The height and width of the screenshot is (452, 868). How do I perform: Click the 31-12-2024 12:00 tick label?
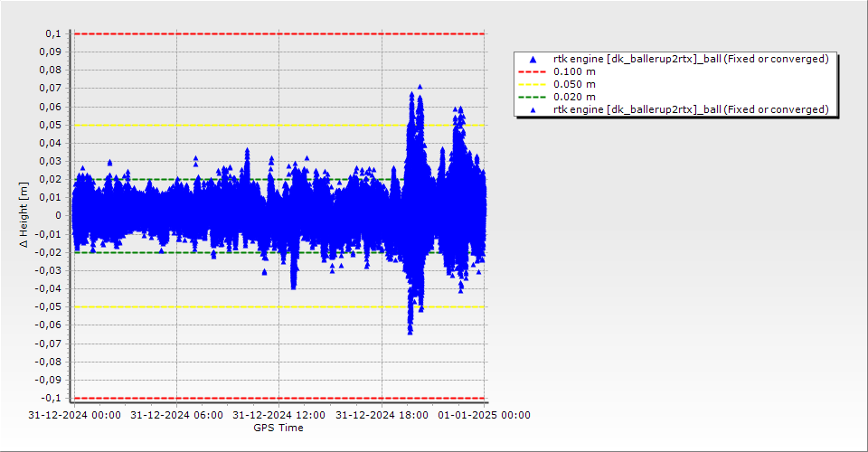278,416
